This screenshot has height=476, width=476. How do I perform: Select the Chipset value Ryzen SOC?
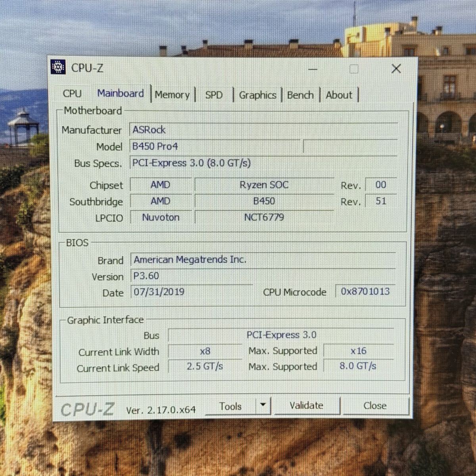[264, 185]
